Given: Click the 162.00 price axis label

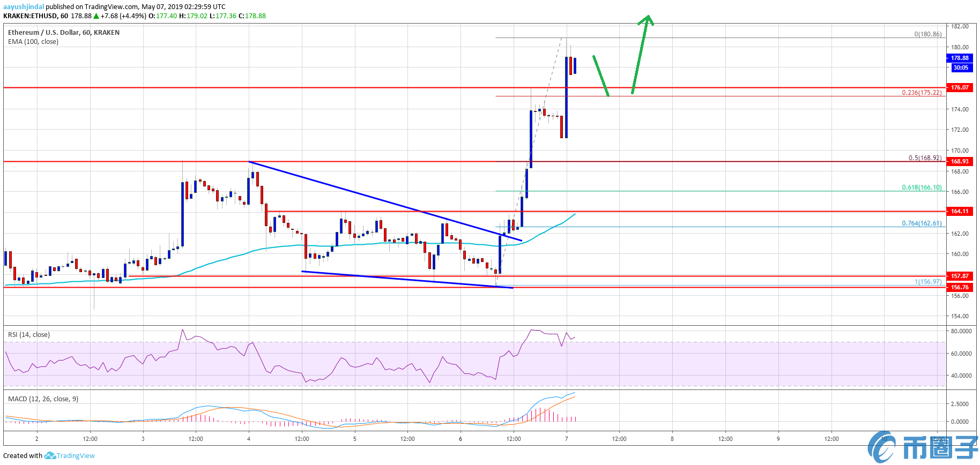Looking at the screenshot, I should pyautogui.click(x=960, y=234).
